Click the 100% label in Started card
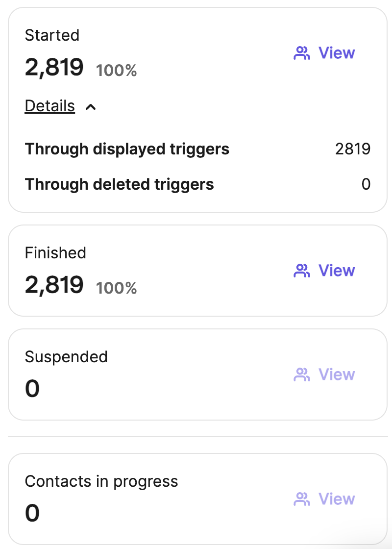This screenshot has width=392, height=549. pyautogui.click(x=117, y=71)
